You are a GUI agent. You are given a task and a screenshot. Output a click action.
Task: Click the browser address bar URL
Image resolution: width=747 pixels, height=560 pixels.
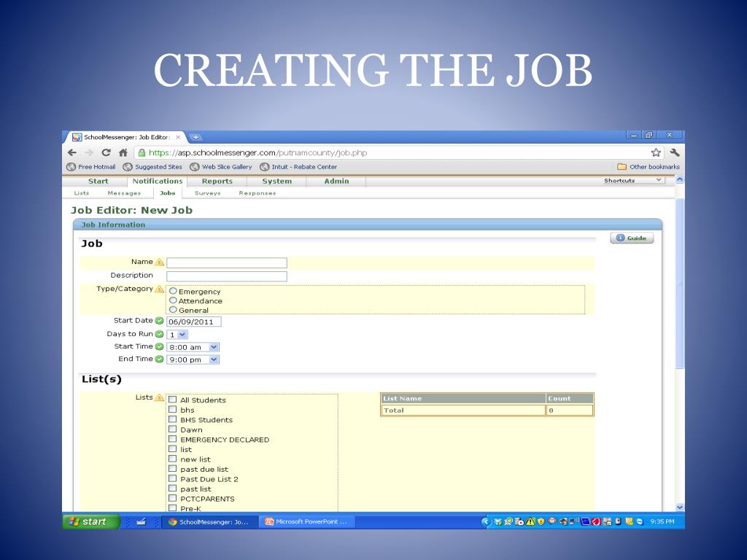(258, 153)
